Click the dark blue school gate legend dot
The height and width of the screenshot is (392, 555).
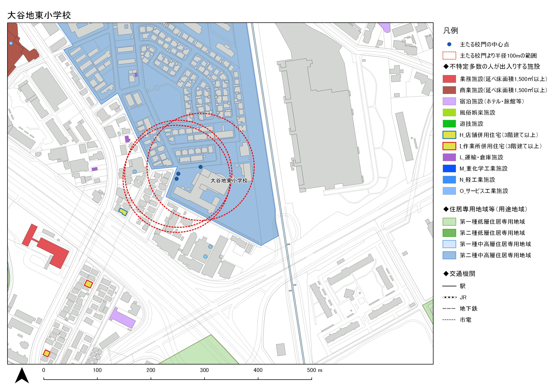(x=449, y=44)
